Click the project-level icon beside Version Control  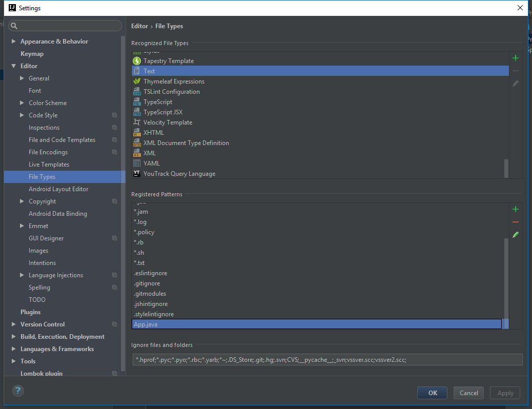115,324
